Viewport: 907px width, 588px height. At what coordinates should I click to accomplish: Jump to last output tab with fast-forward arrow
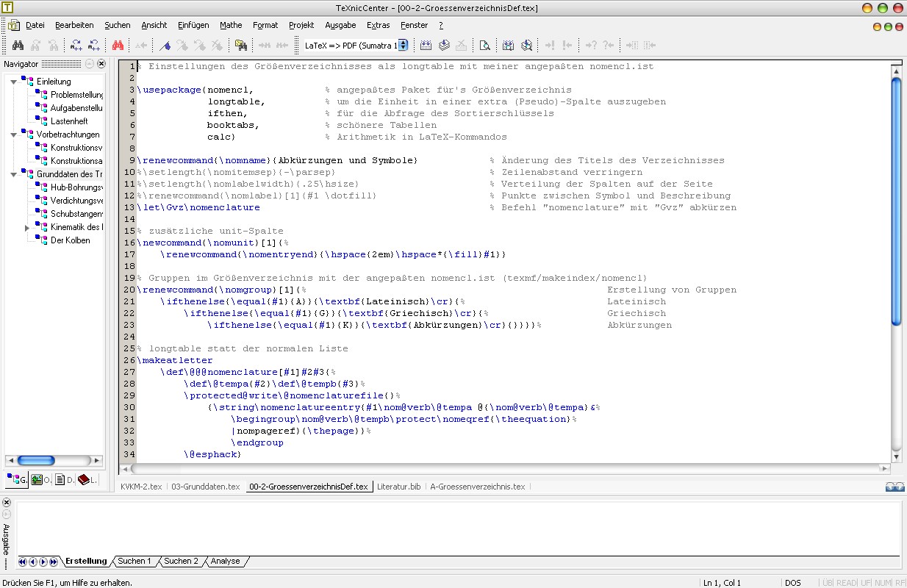pos(54,562)
